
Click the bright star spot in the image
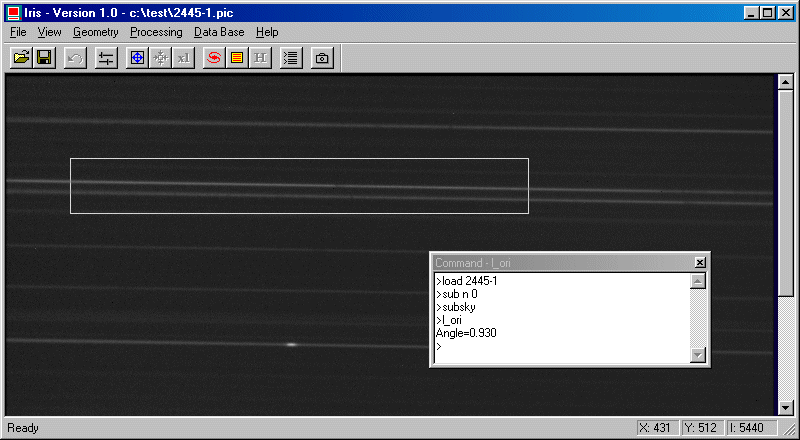pos(291,345)
